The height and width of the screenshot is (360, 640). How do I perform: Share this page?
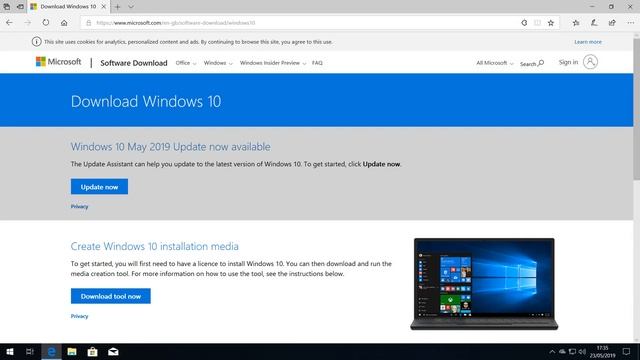612,23
